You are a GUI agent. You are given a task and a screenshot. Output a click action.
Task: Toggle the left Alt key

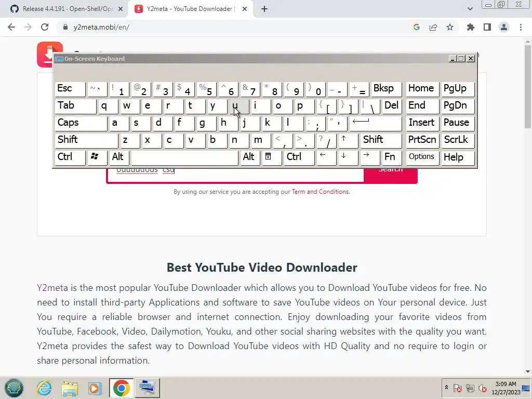pyautogui.click(x=119, y=157)
